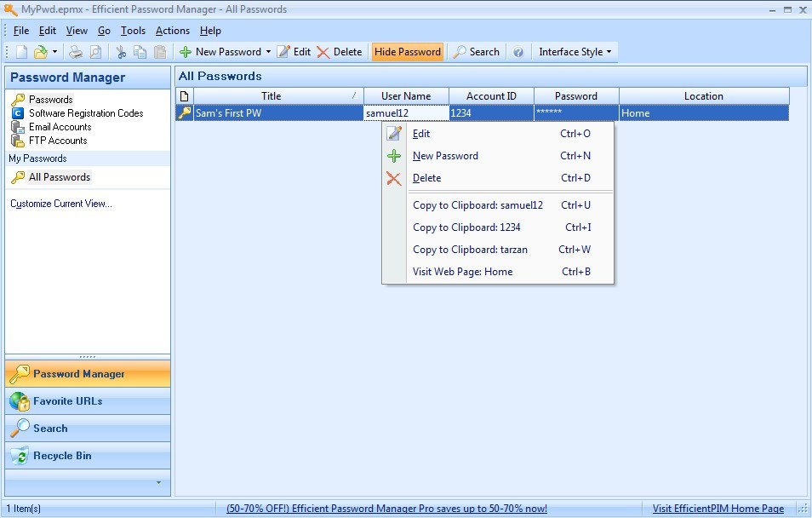The image size is (812, 518).
Task: Click the Open file folder icon
Action: 40,52
